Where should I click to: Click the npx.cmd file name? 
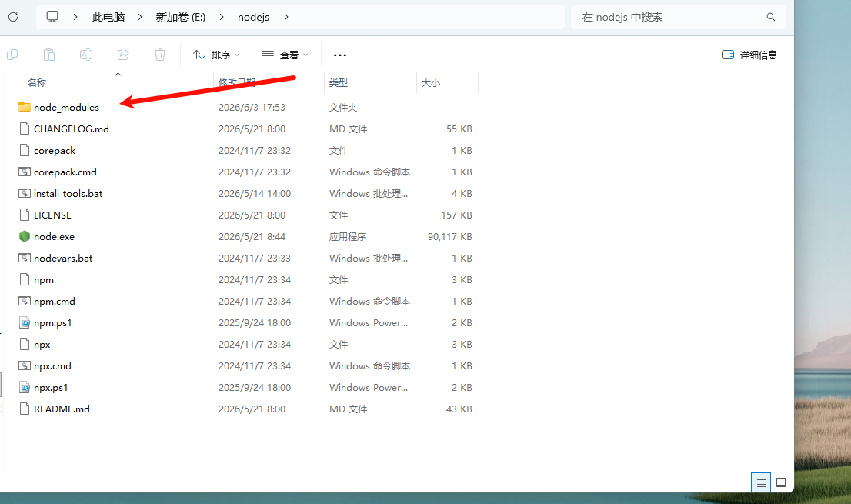coord(52,366)
